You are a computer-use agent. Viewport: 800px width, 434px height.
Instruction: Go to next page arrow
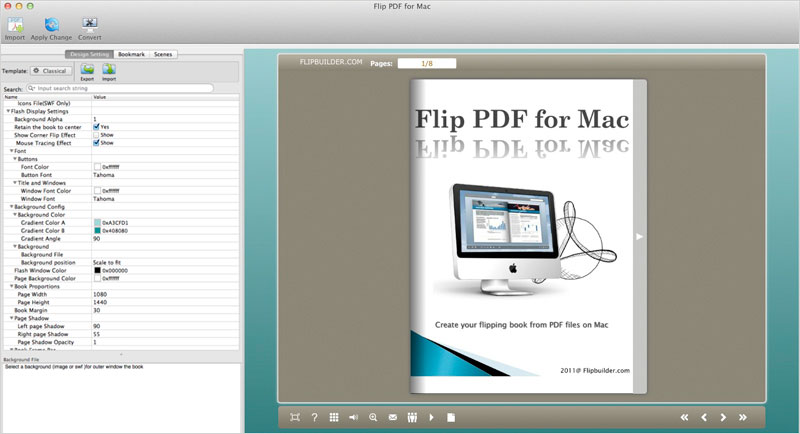pos(723,417)
